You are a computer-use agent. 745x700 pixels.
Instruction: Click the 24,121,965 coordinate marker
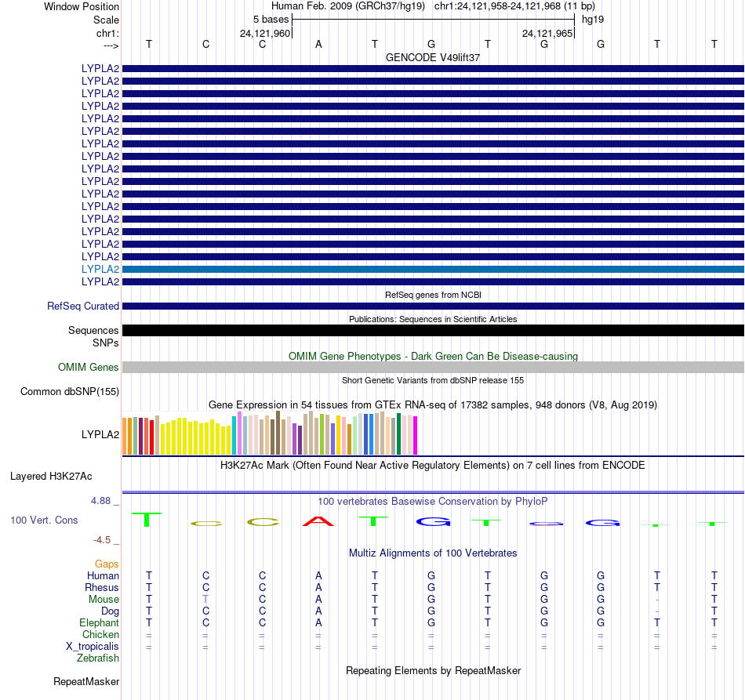547,33
